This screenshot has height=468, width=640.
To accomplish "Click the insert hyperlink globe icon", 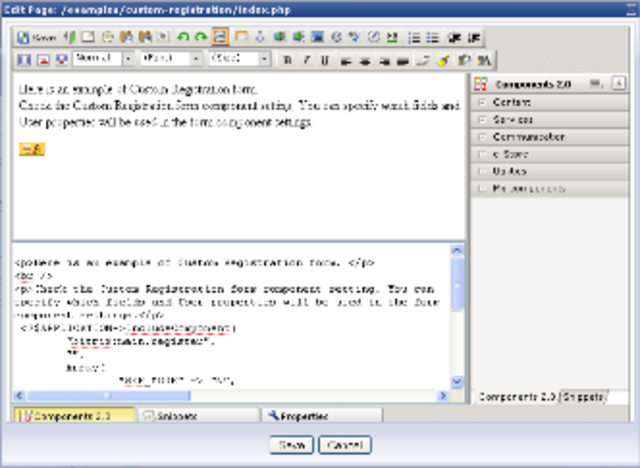I will [x=279, y=37].
